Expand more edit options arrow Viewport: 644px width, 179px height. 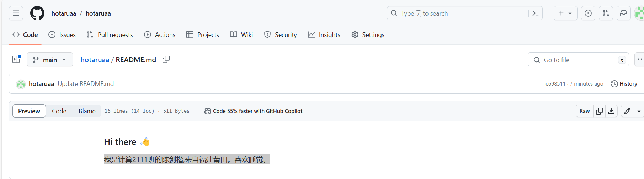(639, 111)
